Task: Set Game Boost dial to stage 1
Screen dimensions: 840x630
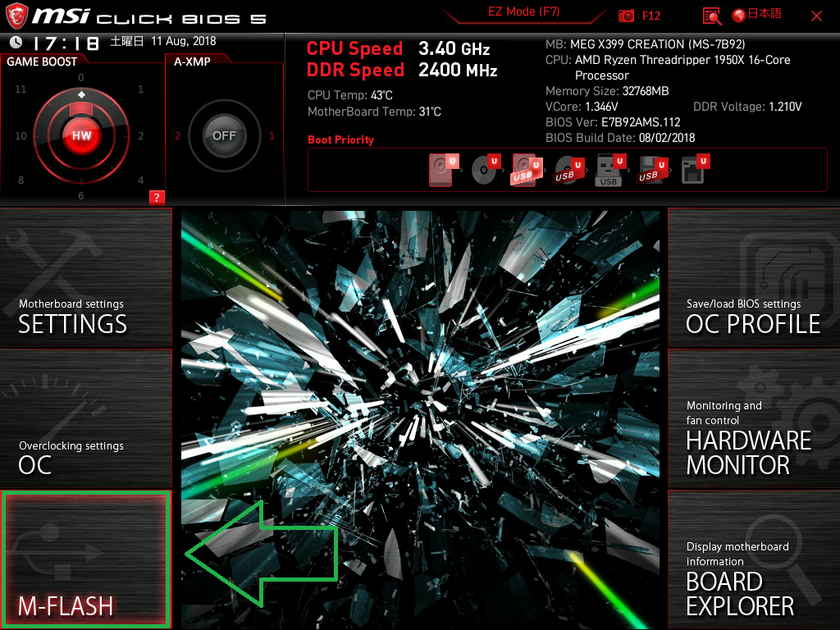Action: (140, 89)
